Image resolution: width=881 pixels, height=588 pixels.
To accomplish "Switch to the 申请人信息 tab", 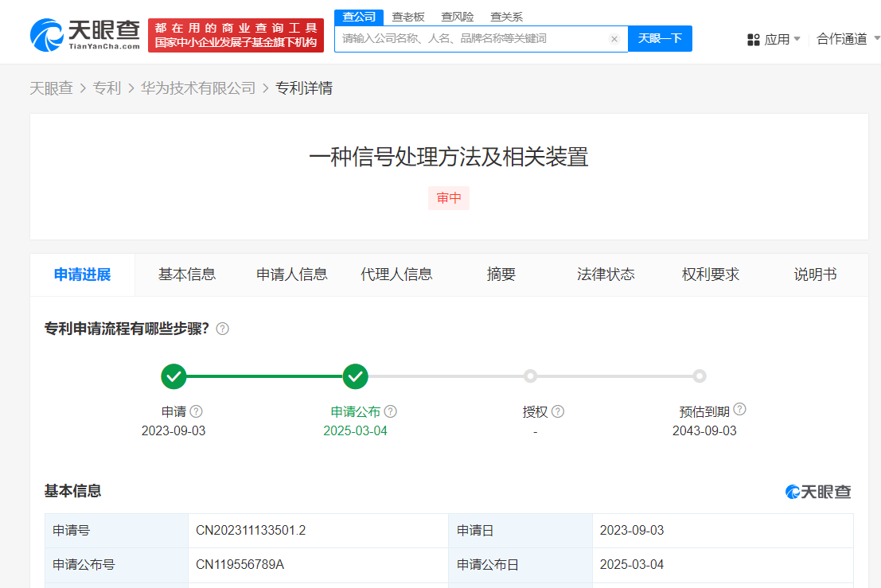I will click(x=291, y=275).
